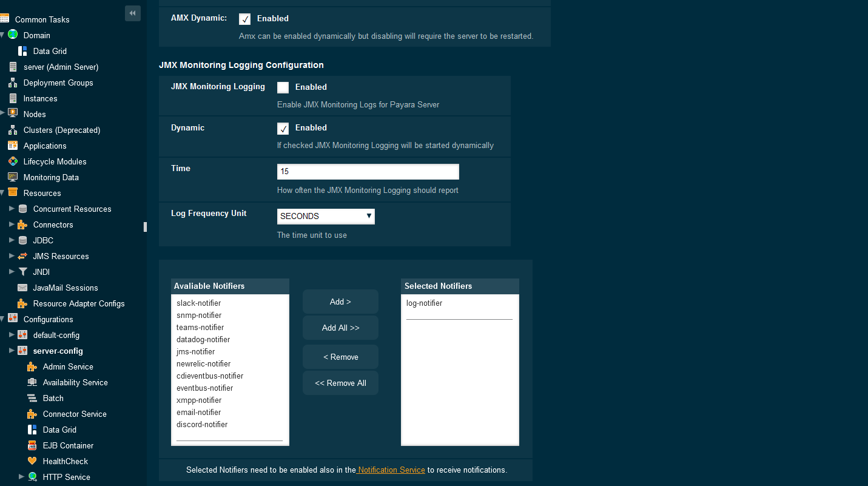Disable the AMX Dynamic Enabled checkbox
Viewport: 868px width, 486px height.
[x=244, y=19]
